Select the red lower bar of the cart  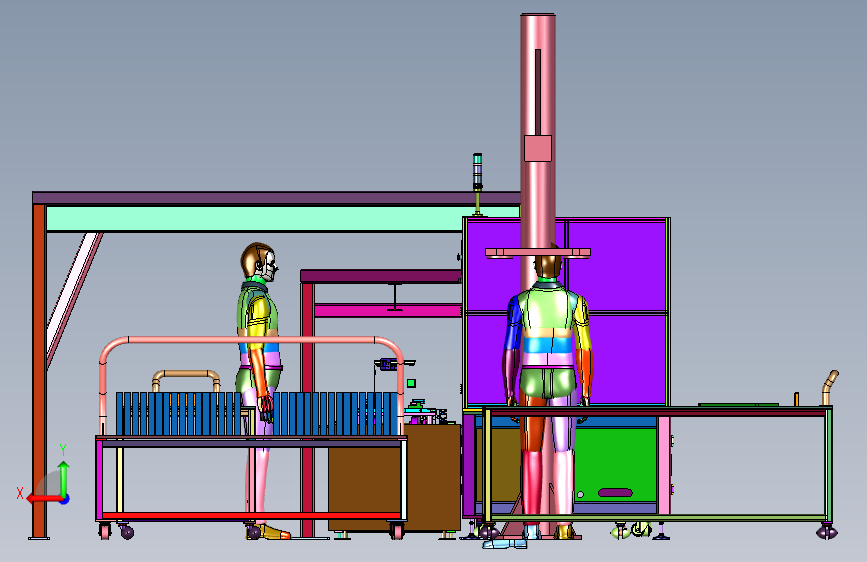(252, 516)
